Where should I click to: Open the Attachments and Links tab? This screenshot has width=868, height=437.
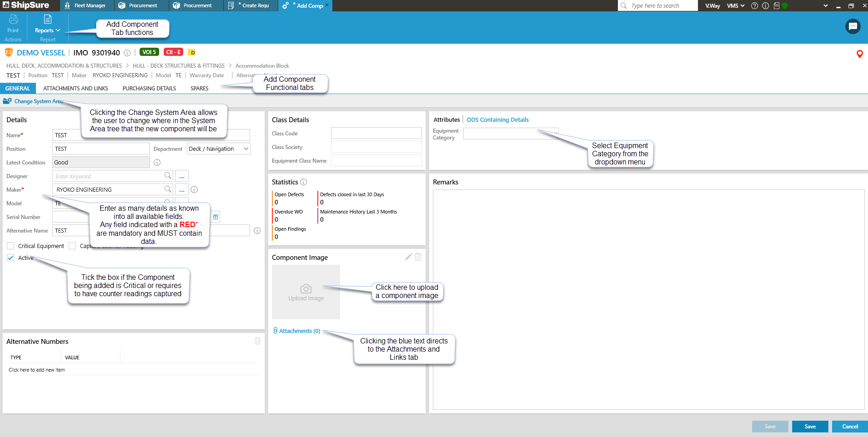click(75, 89)
